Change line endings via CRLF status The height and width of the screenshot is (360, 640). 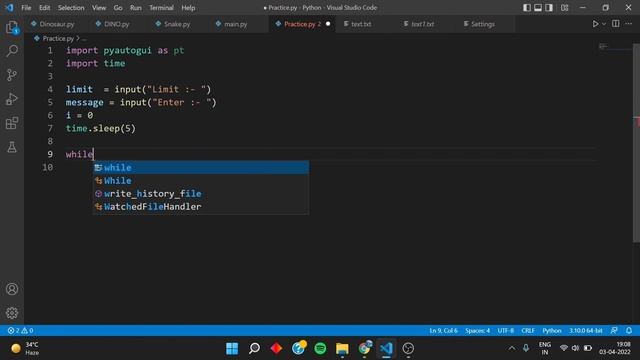tap(528, 331)
